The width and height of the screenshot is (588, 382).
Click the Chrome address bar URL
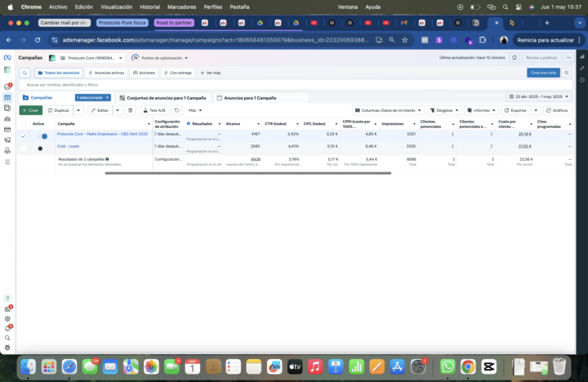tap(216, 40)
